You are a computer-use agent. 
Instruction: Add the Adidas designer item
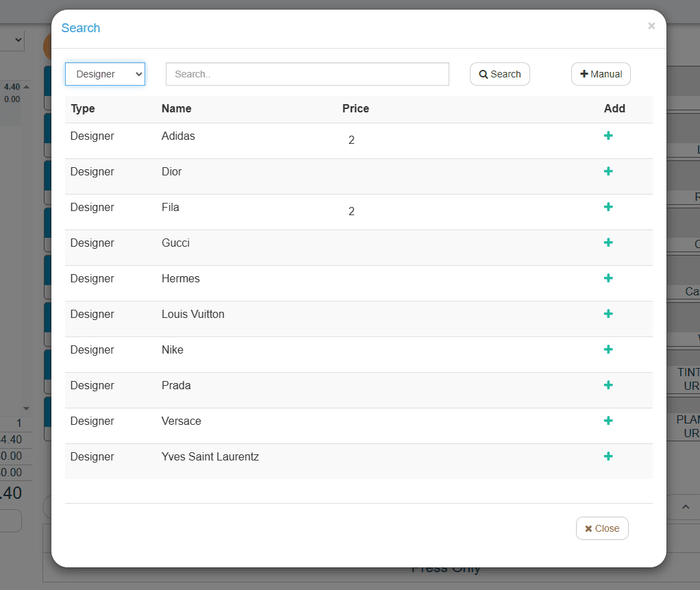(x=608, y=136)
